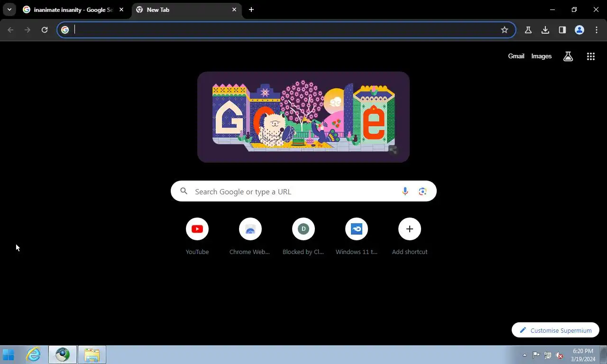607x364 pixels.
Task: Start voice search with microphone icon
Action: click(x=405, y=191)
